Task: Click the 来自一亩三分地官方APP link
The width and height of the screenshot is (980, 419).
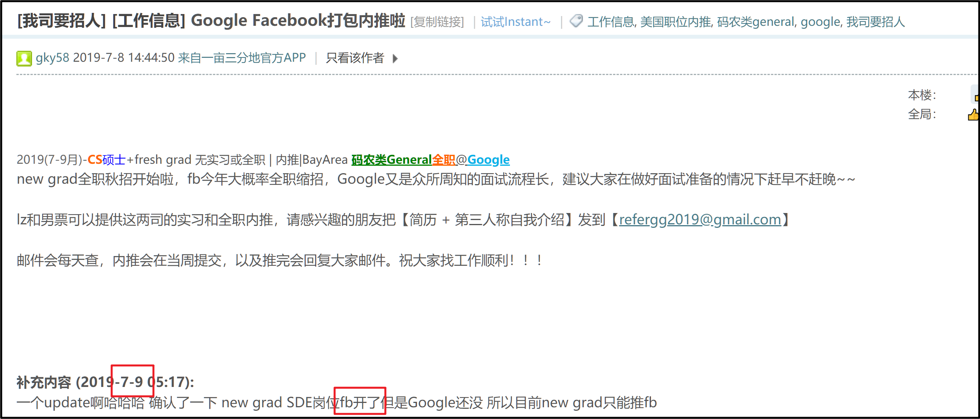Action: 242,58
